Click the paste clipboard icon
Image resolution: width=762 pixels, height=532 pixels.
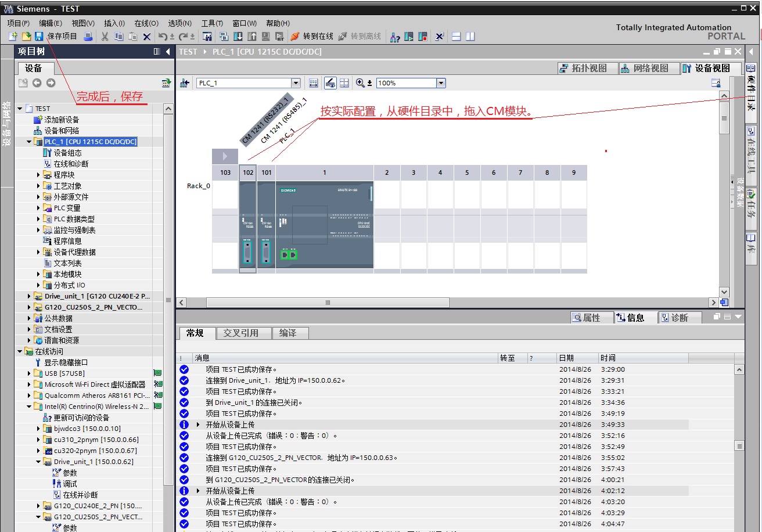[132, 37]
